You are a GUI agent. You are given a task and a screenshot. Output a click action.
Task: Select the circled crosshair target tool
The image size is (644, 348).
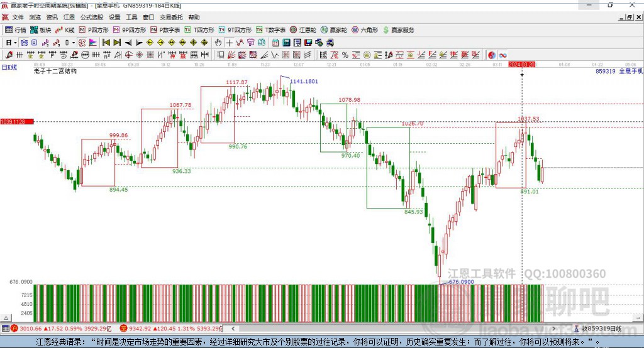128,55
